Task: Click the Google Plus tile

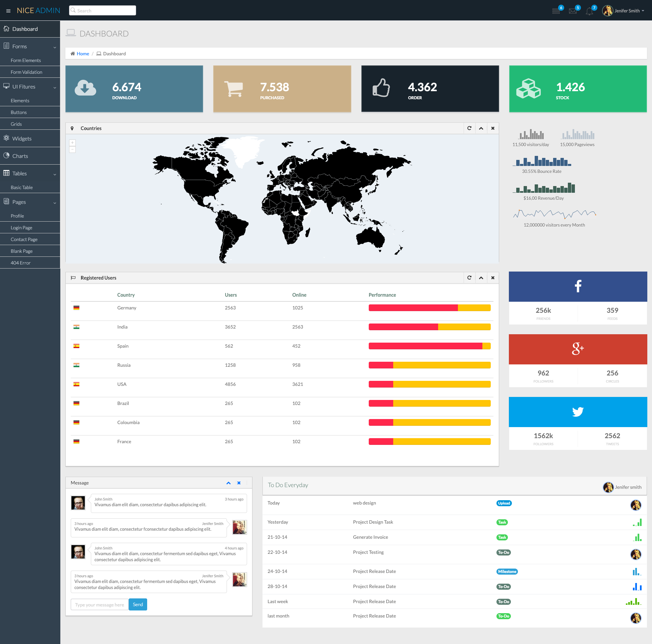Action: point(578,349)
